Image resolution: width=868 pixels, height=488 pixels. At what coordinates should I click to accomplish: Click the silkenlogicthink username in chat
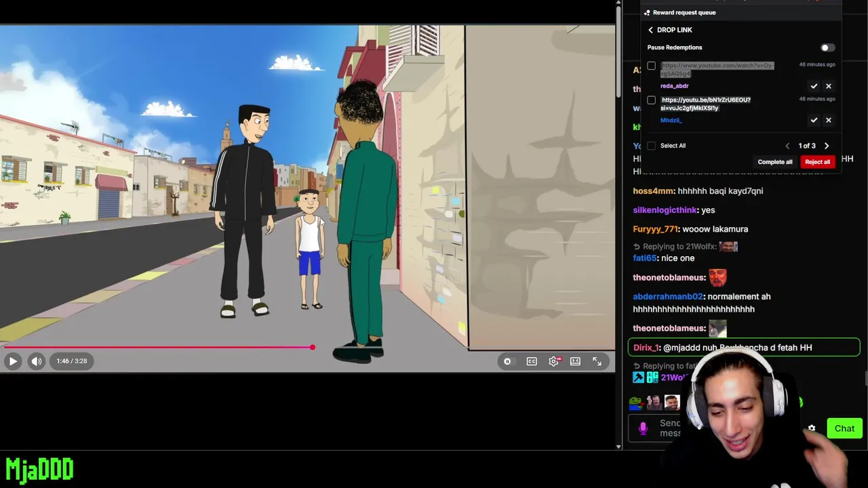[665, 210]
